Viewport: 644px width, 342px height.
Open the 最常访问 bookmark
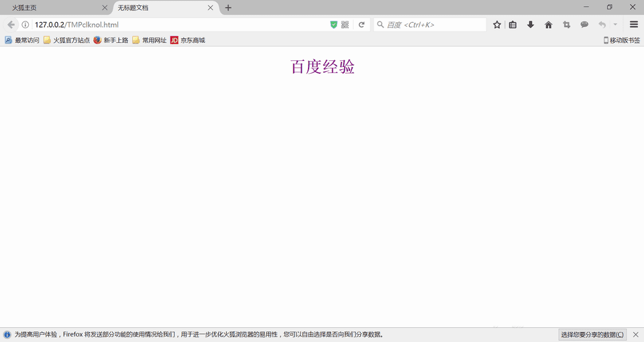click(21, 40)
